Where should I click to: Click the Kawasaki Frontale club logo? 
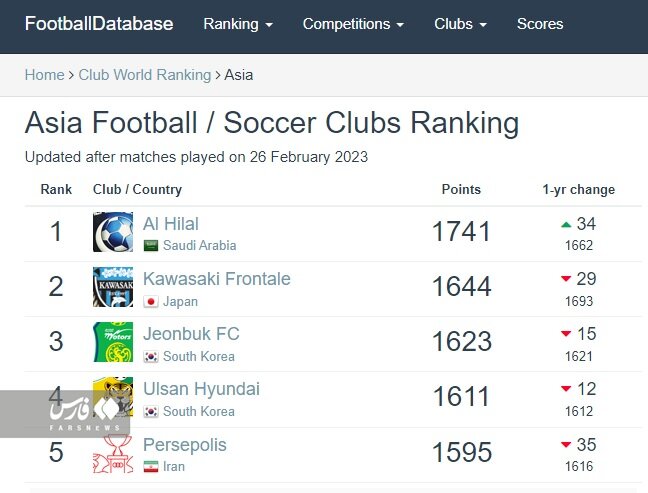pos(113,287)
